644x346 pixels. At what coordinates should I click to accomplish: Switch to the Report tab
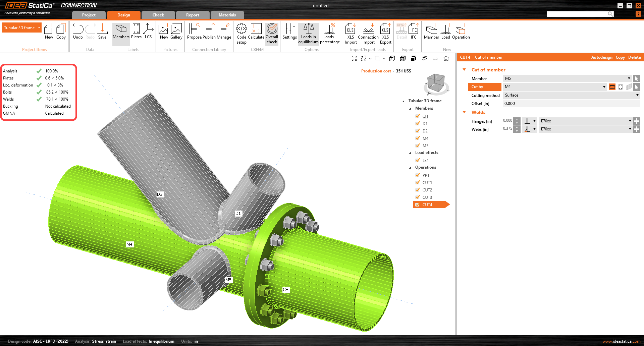(x=193, y=15)
